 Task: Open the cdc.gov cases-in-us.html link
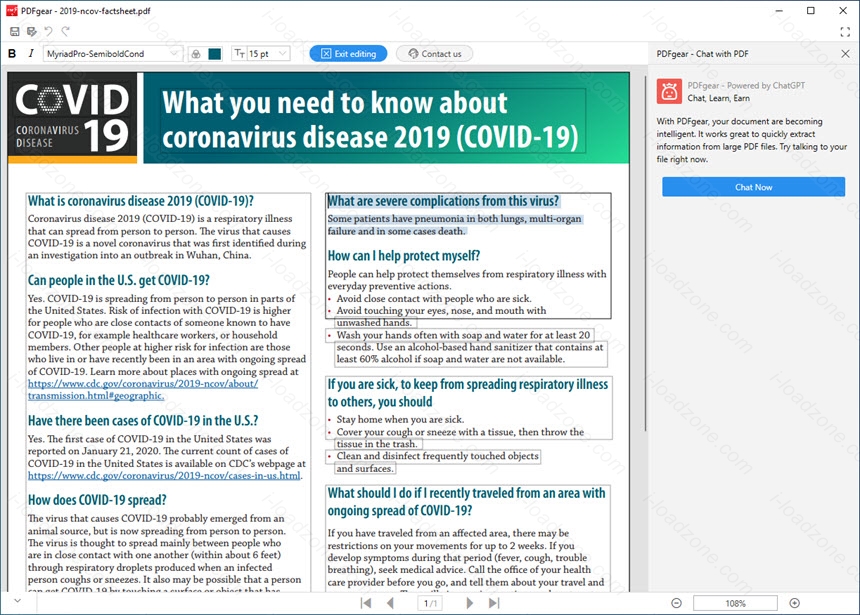pyautogui.click(x=164, y=475)
